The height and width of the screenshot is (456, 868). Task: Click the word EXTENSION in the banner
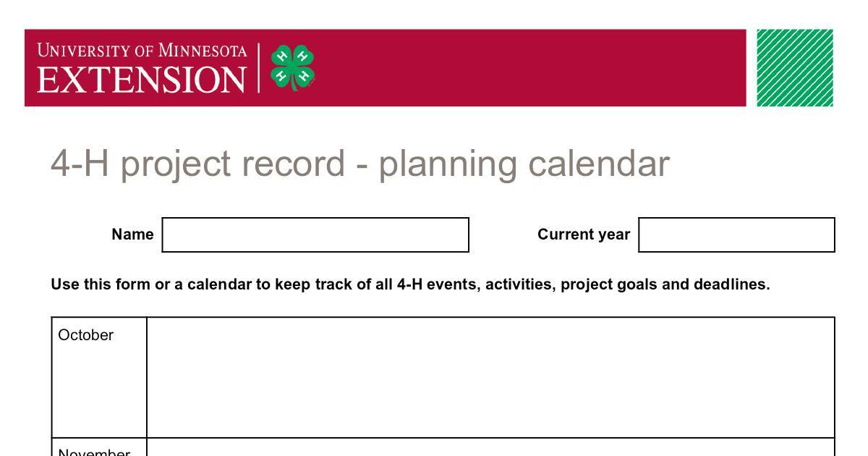(x=142, y=79)
